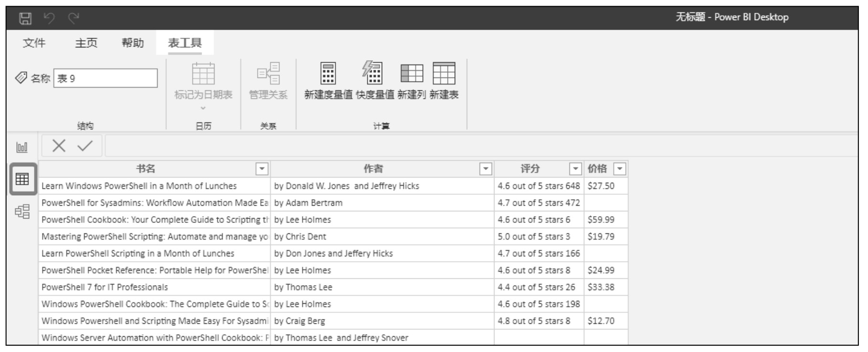Image resolution: width=868 pixels, height=352 pixels.
Task: Click rating cell '5.0 out of 5 stars 3'
Action: [x=539, y=237]
